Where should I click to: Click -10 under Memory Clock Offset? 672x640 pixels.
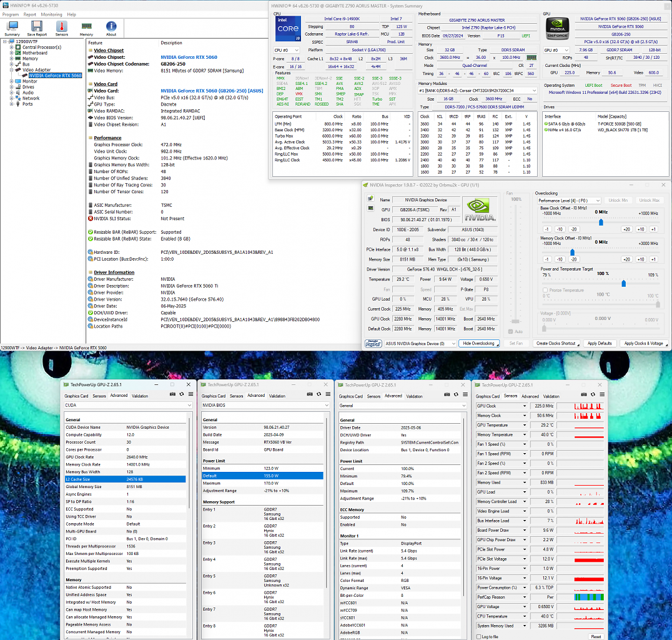pyautogui.click(x=560, y=259)
